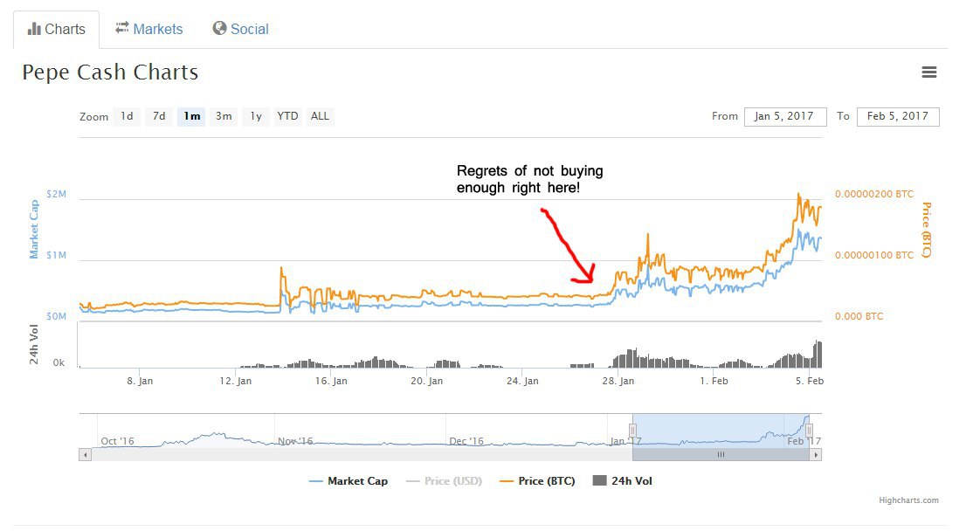Click the gray 24h Vol legend square
980x531 pixels.
(x=599, y=480)
